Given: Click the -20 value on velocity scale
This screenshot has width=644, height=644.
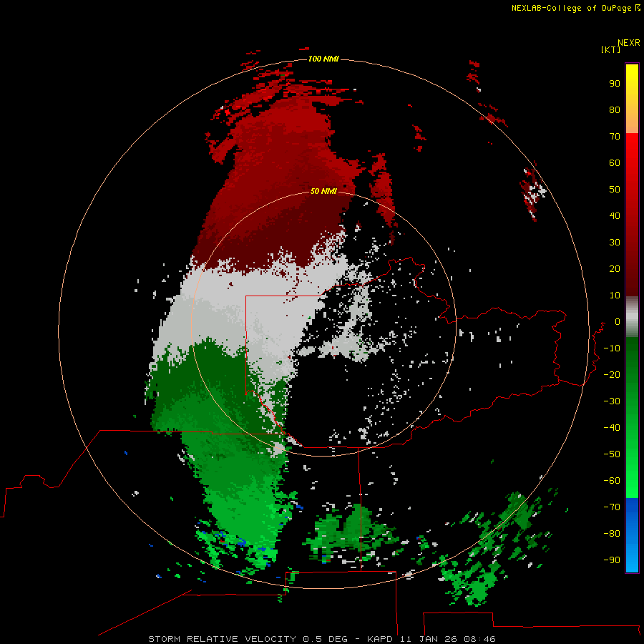Looking at the screenshot, I should (612, 375).
